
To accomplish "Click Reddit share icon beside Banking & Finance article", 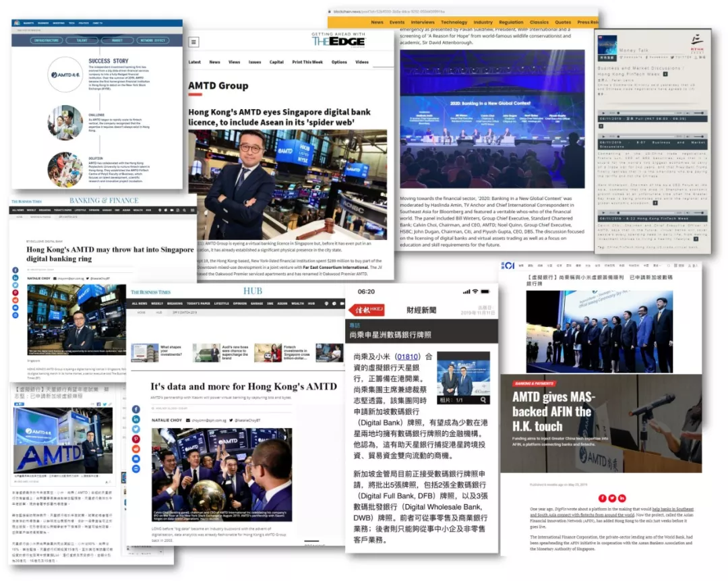I will click(x=16, y=300).
